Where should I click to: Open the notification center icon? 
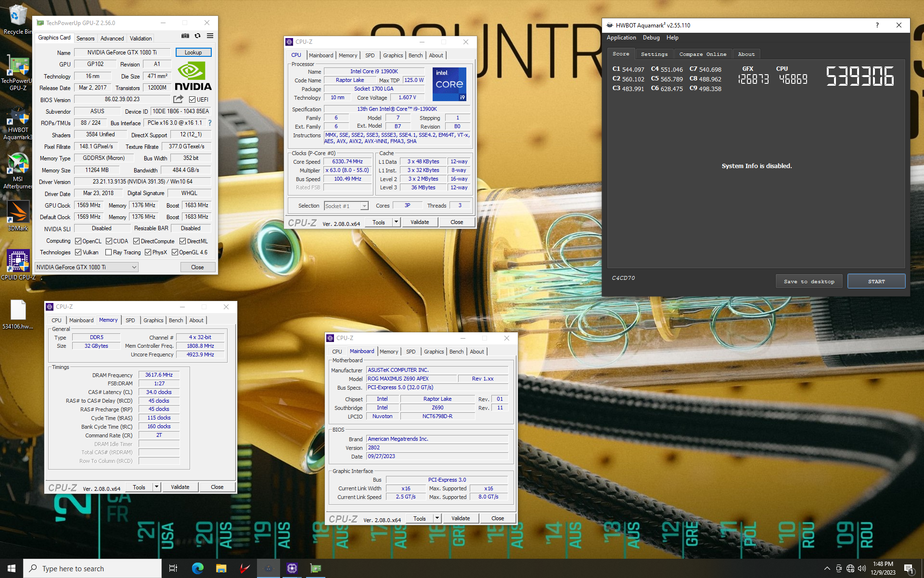coord(909,569)
